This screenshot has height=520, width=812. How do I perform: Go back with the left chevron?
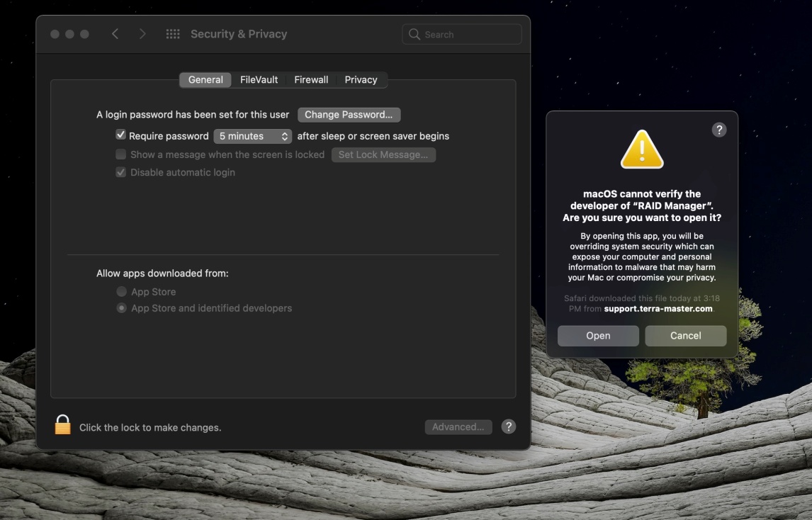point(115,34)
